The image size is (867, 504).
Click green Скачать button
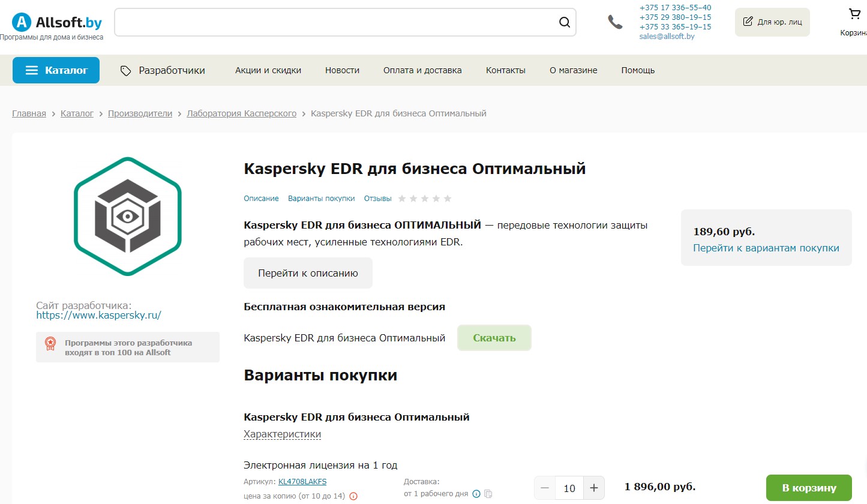click(x=494, y=338)
